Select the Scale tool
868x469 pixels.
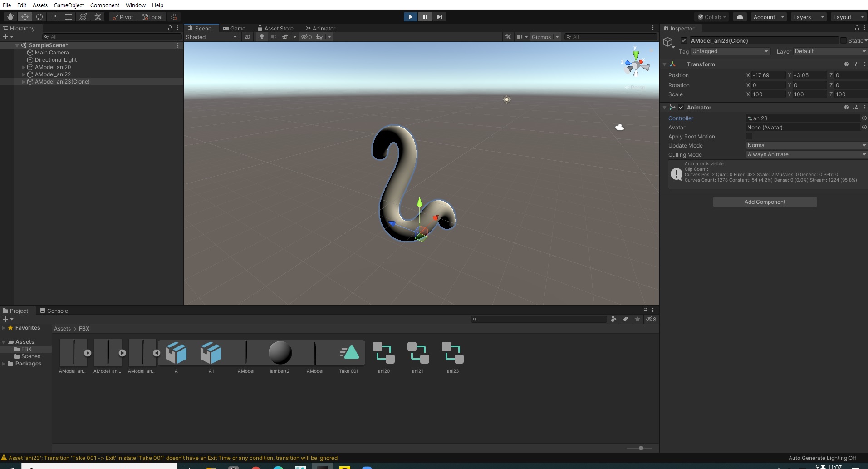pyautogui.click(x=54, y=17)
